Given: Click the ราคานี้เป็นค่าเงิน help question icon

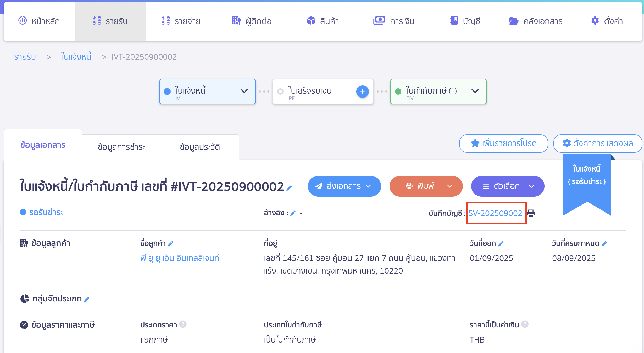Looking at the screenshot, I should [x=525, y=324].
